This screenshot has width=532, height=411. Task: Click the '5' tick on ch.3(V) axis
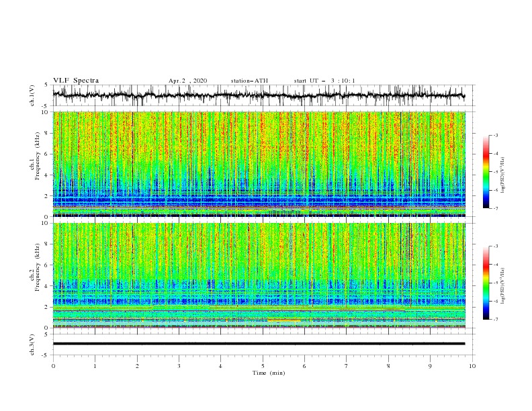pos(47,334)
